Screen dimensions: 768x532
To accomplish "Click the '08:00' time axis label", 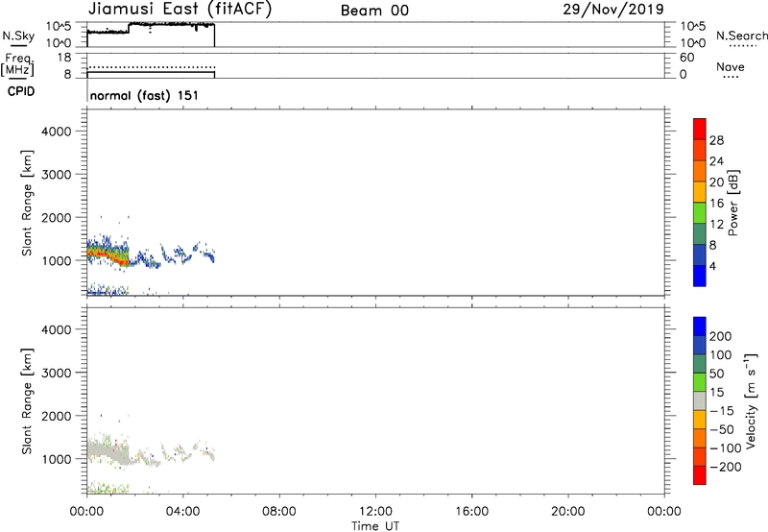I will pyautogui.click(x=279, y=512).
